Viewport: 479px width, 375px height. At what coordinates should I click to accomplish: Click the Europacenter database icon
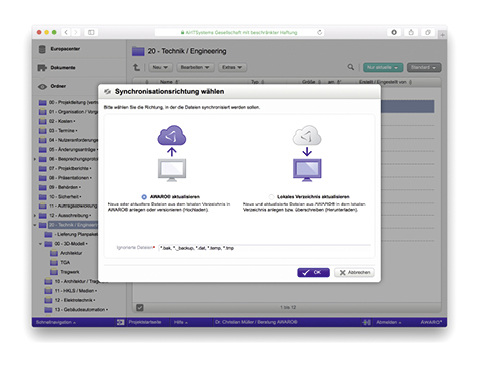click(42, 49)
